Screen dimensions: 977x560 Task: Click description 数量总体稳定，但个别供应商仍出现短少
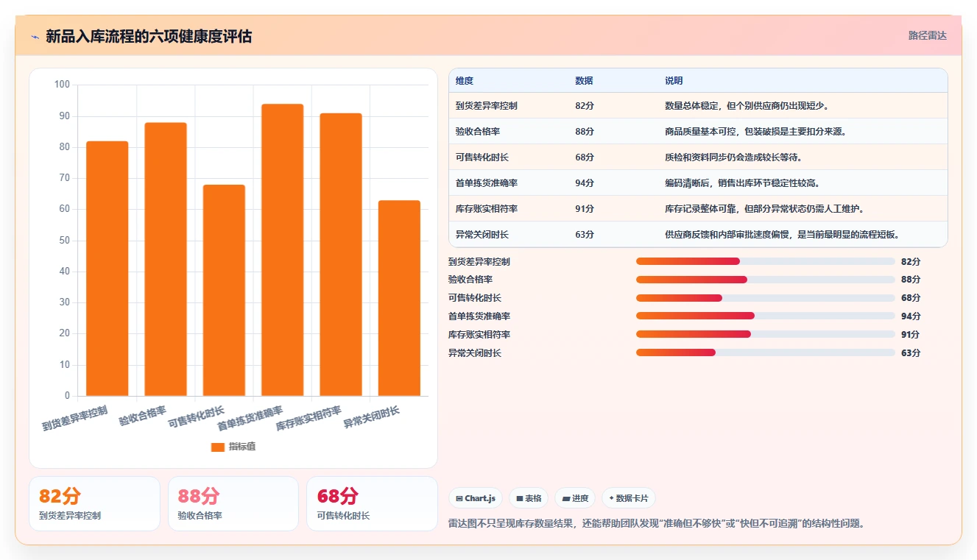[x=747, y=106]
